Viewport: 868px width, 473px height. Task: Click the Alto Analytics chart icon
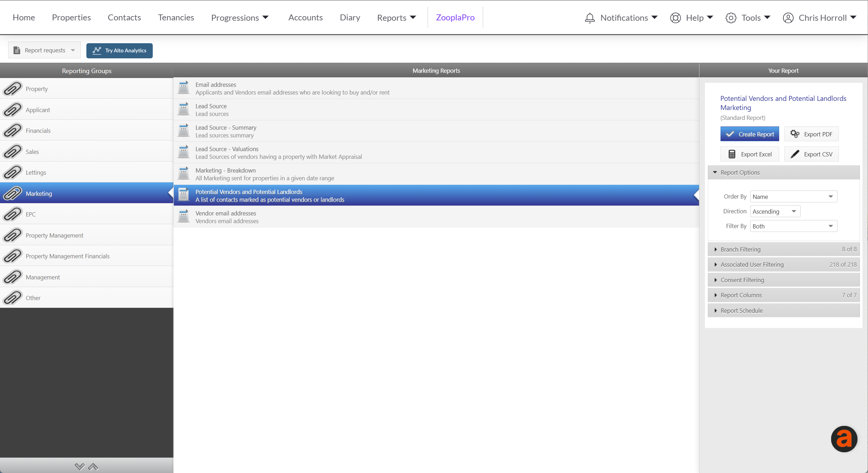point(97,50)
